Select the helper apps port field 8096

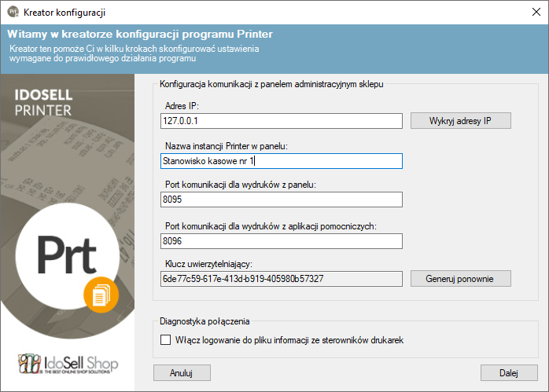280,240
